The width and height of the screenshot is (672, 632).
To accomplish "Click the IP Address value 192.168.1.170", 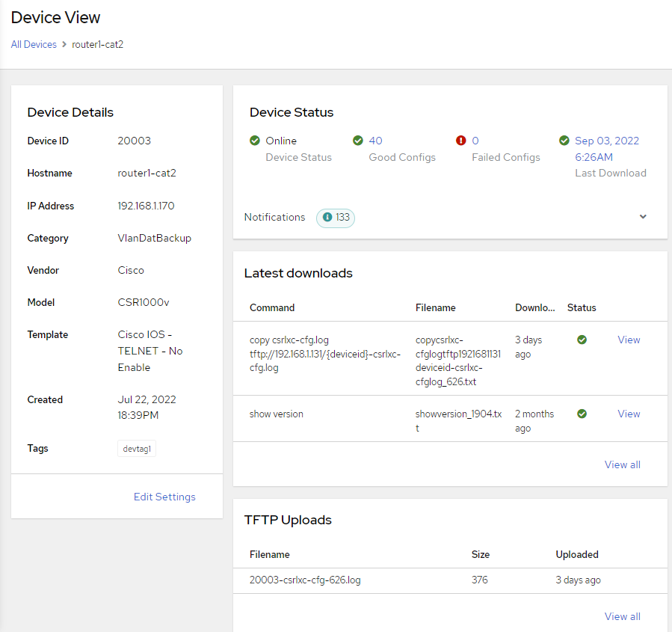I will [147, 206].
